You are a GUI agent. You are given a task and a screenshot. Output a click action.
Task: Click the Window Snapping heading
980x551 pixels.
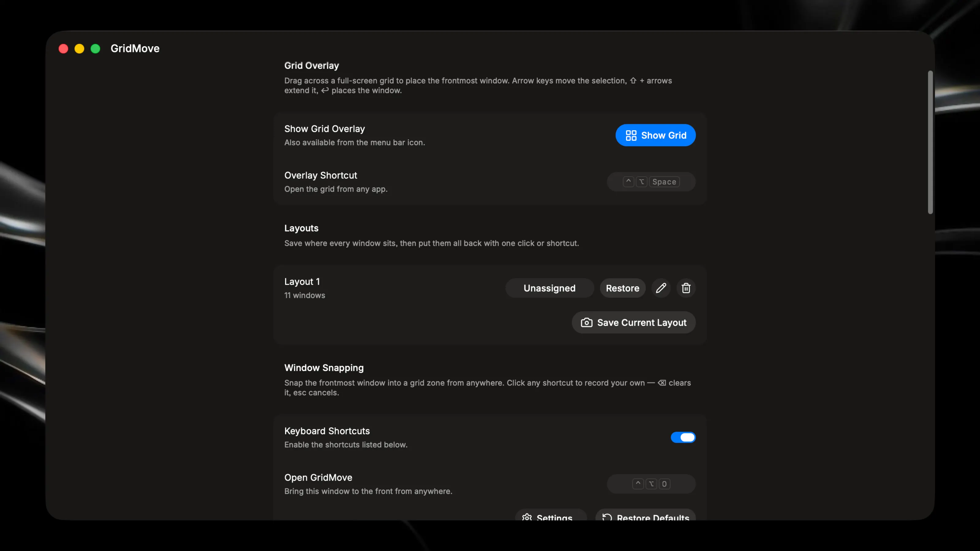click(324, 368)
